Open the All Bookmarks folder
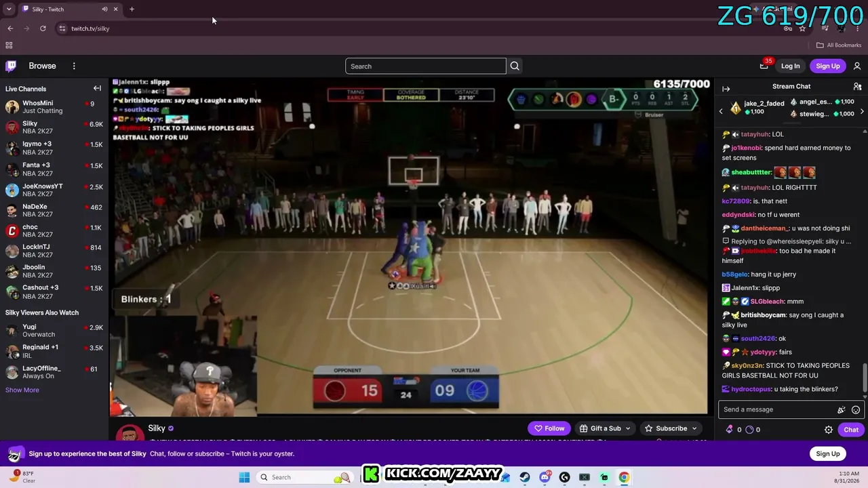This screenshot has height=488, width=868. pyautogui.click(x=839, y=45)
